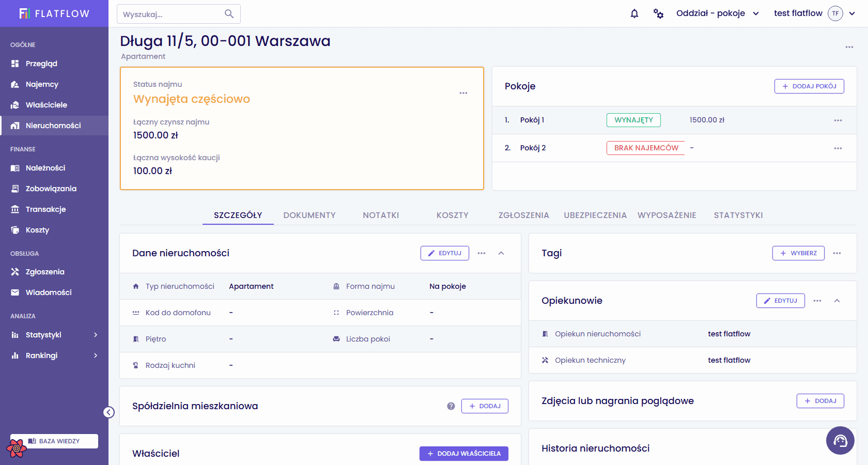Open Dane nieruchomości three-dot menu
The image size is (868, 465).
482,253
